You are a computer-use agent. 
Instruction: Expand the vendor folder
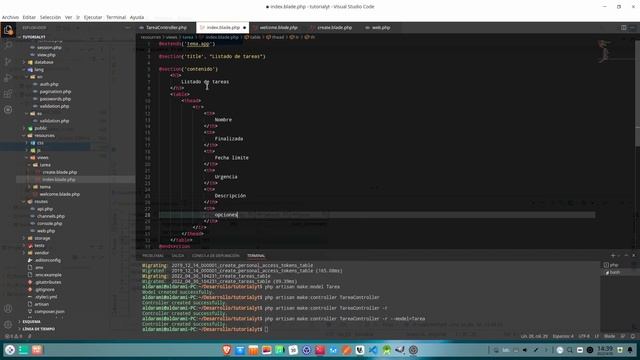tap(41, 253)
